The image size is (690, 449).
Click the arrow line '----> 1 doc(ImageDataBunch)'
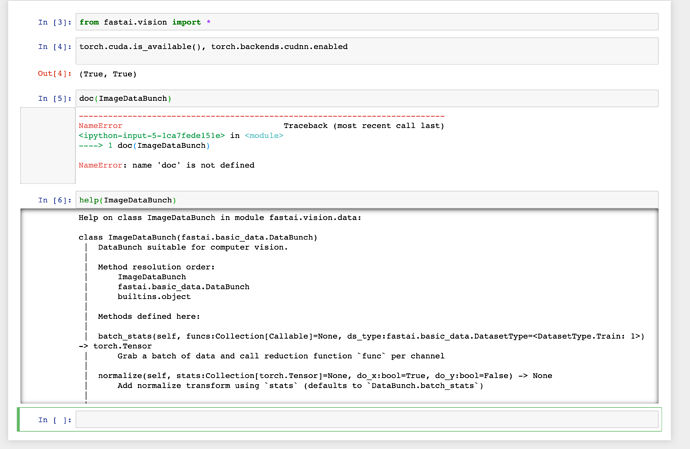[x=144, y=146]
